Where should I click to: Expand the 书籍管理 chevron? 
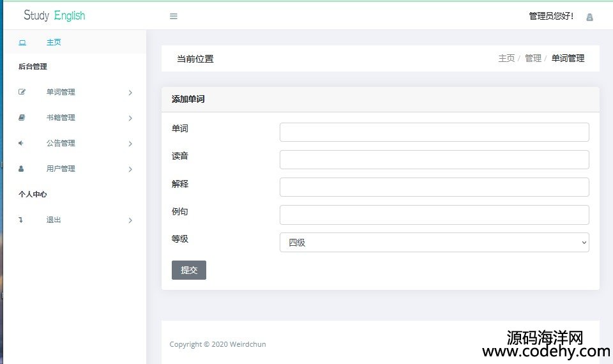[130, 118]
